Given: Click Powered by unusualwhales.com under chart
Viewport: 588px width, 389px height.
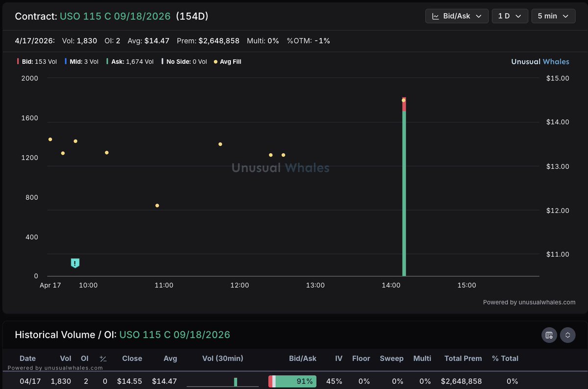Looking at the screenshot, I should pos(529,302).
